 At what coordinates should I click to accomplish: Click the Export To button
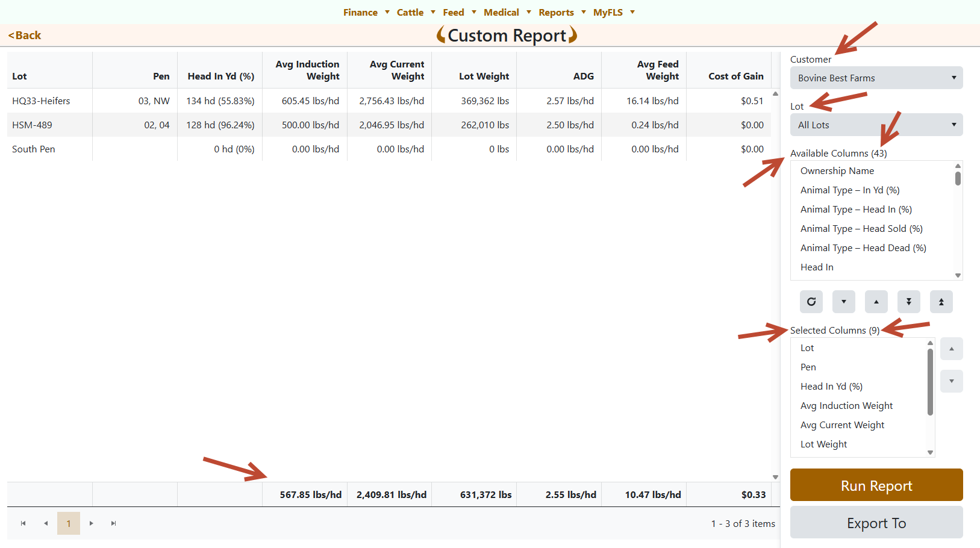pyautogui.click(x=876, y=522)
